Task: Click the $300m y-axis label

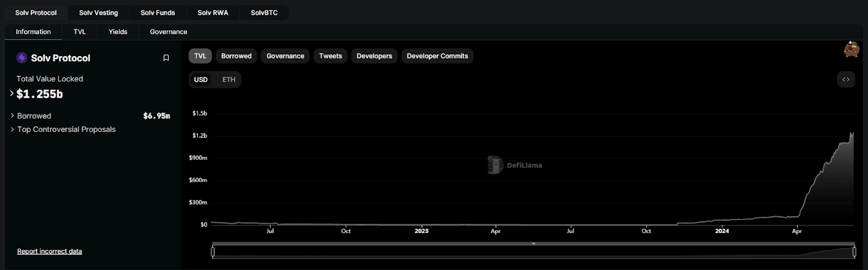Action: [198, 203]
